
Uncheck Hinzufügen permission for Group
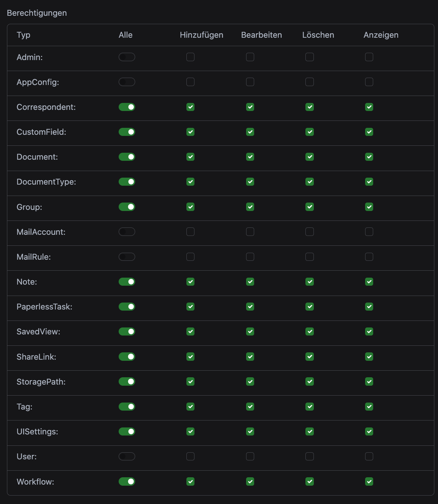click(190, 207)
